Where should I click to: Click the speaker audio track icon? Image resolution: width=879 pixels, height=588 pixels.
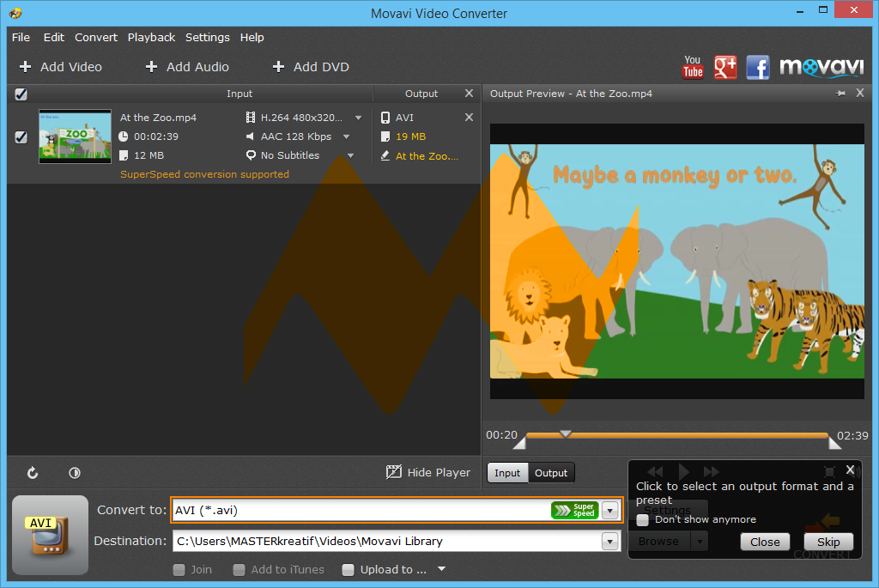[x=251, y=136]
